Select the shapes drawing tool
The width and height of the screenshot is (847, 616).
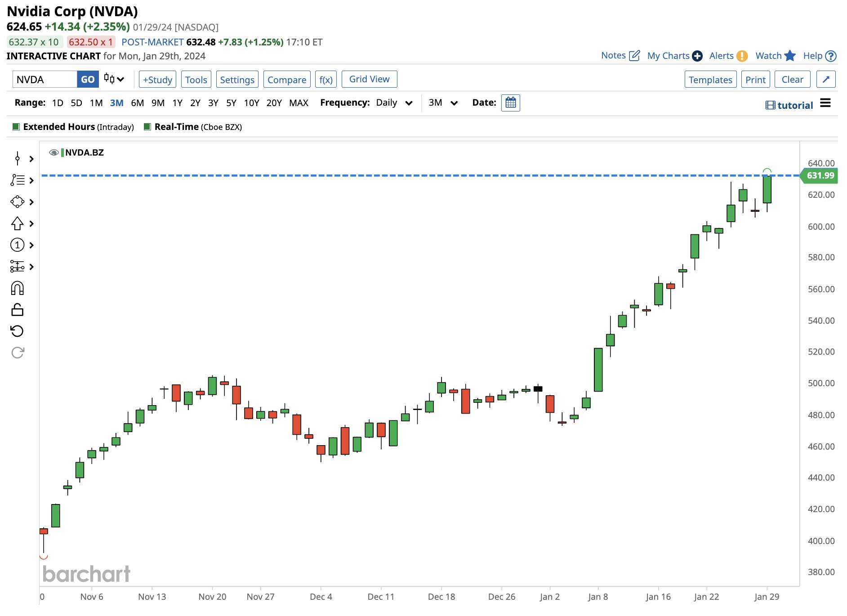(18, 201)
